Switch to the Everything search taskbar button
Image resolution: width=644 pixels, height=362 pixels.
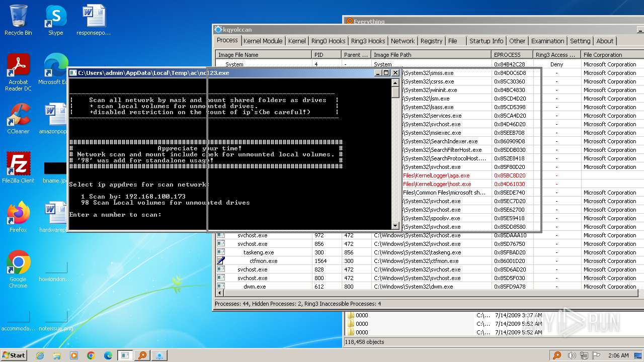click(x=142, y=355)
